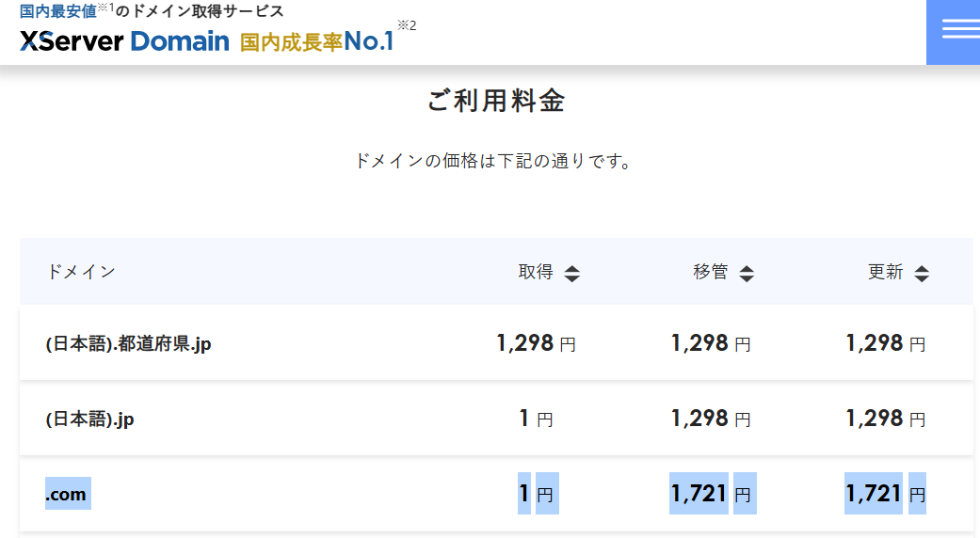Click the ご利用料金 page heading
The height and width of the screenshot is (538, 980).
coord(496,102)
